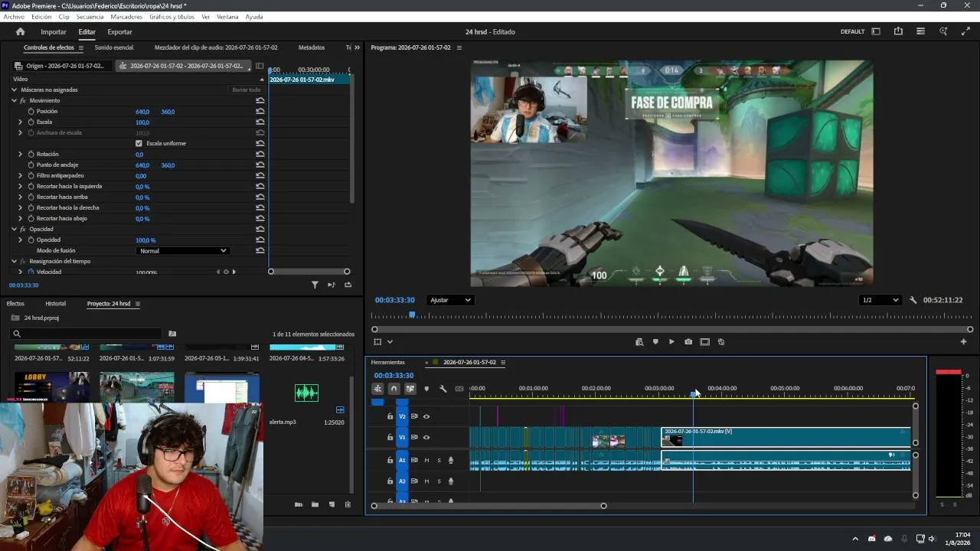
Task: Collapse the Movimiento effect group
Action: 14,101
